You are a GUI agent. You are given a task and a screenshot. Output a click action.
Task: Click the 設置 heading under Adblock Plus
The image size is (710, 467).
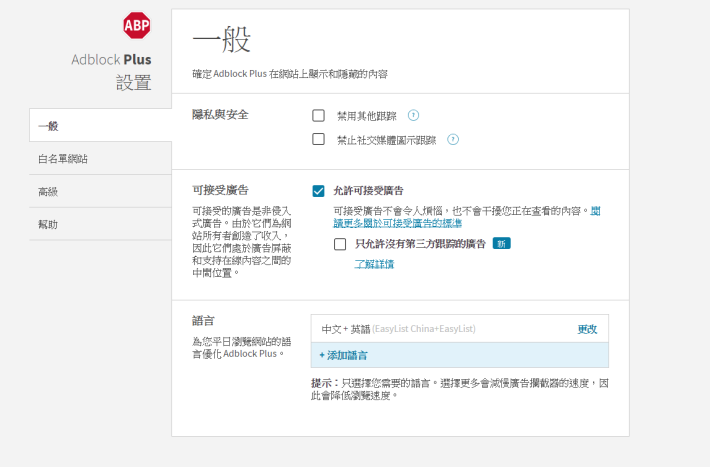pyautogui.click(x=134, y=83)
